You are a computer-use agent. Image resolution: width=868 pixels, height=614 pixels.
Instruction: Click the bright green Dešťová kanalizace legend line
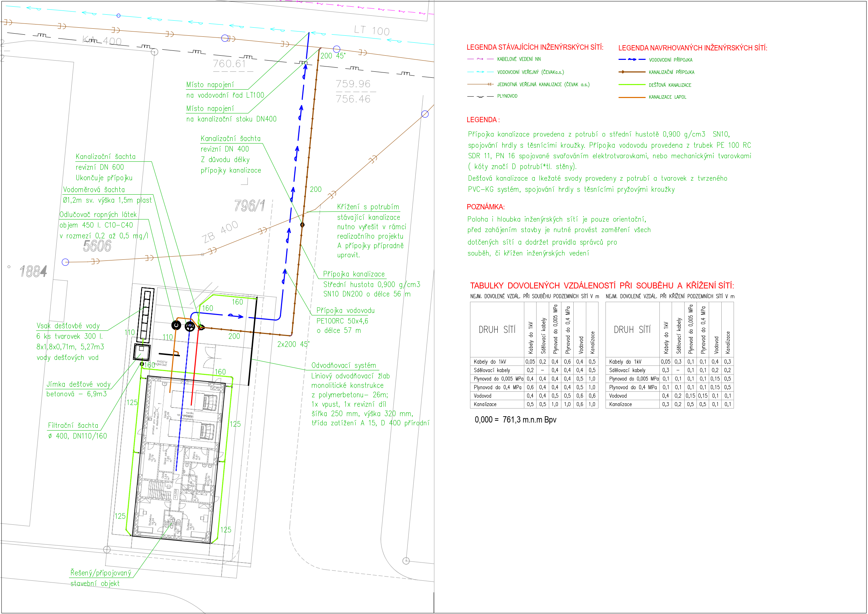click(x=632, y=85)
